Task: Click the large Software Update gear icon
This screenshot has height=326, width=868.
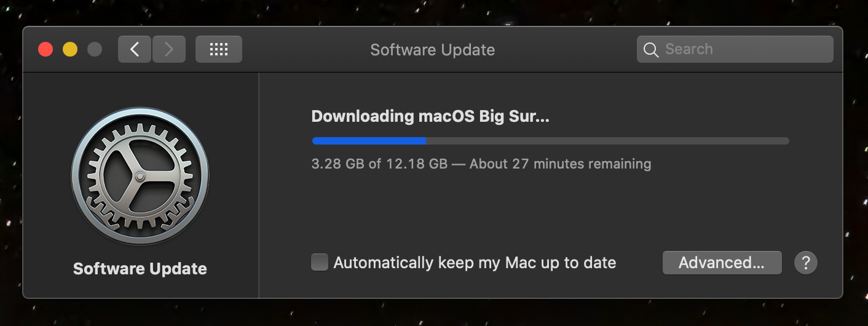Action: (x=140, y=176)
